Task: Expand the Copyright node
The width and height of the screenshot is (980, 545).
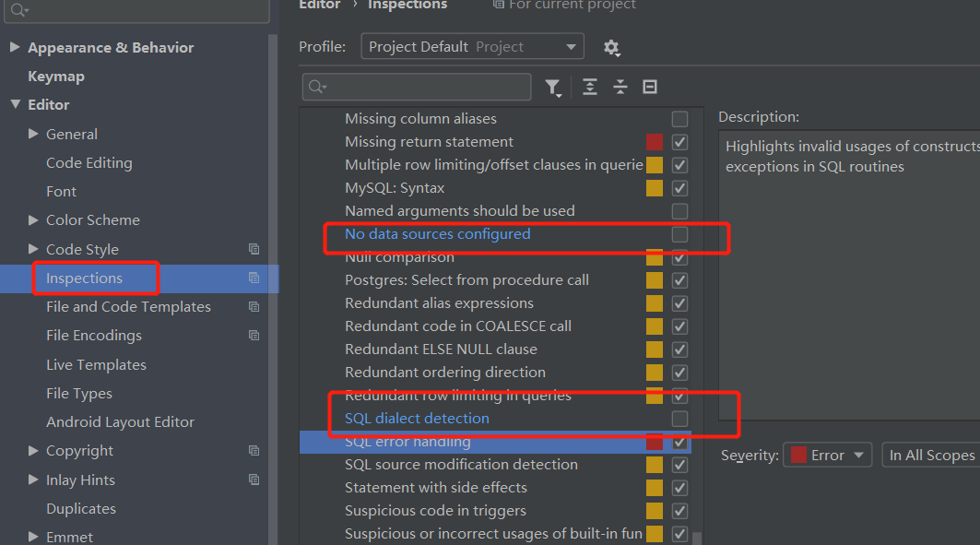Action: (x=34, y=451)
